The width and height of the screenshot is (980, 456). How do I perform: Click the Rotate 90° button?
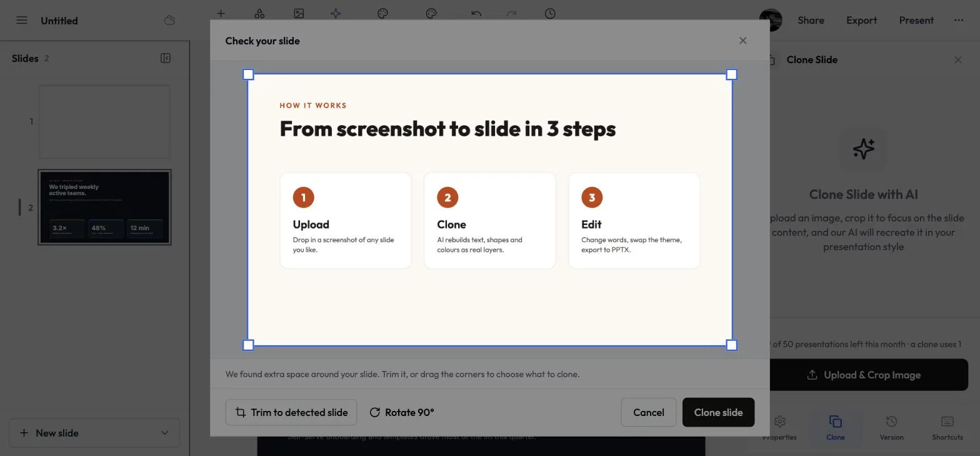(x=402, y=412)
